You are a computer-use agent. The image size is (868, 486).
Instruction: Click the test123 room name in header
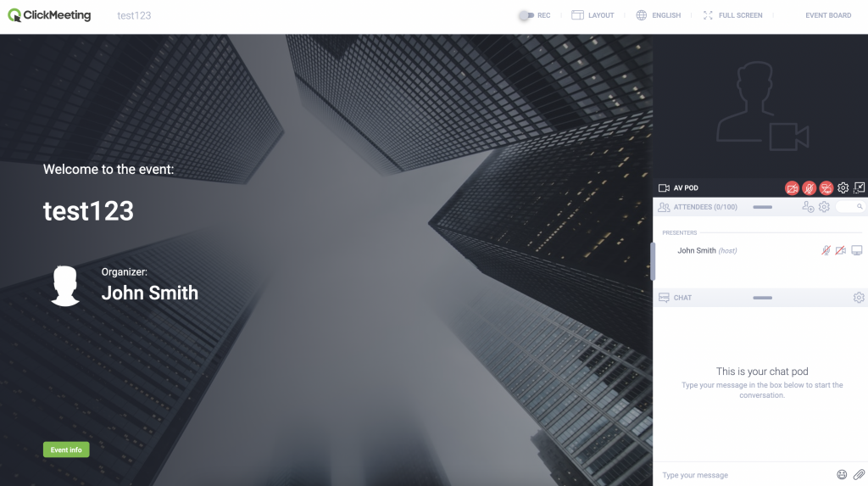coord(134,15)
